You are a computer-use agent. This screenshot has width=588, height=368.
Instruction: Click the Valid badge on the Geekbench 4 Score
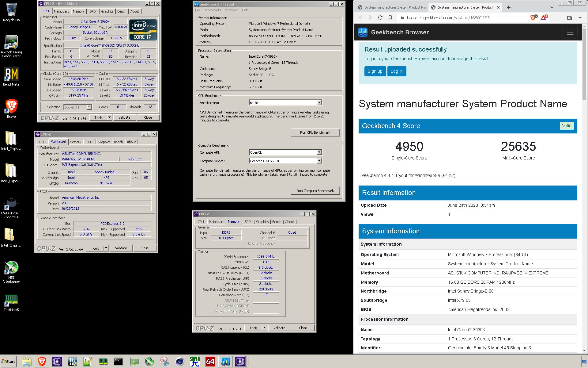tap(567, 126)
